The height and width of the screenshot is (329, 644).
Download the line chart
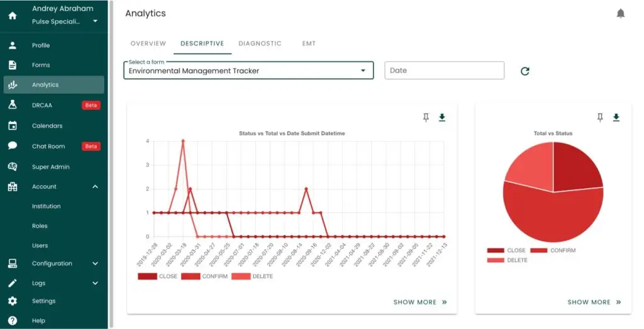click(442, 118)
